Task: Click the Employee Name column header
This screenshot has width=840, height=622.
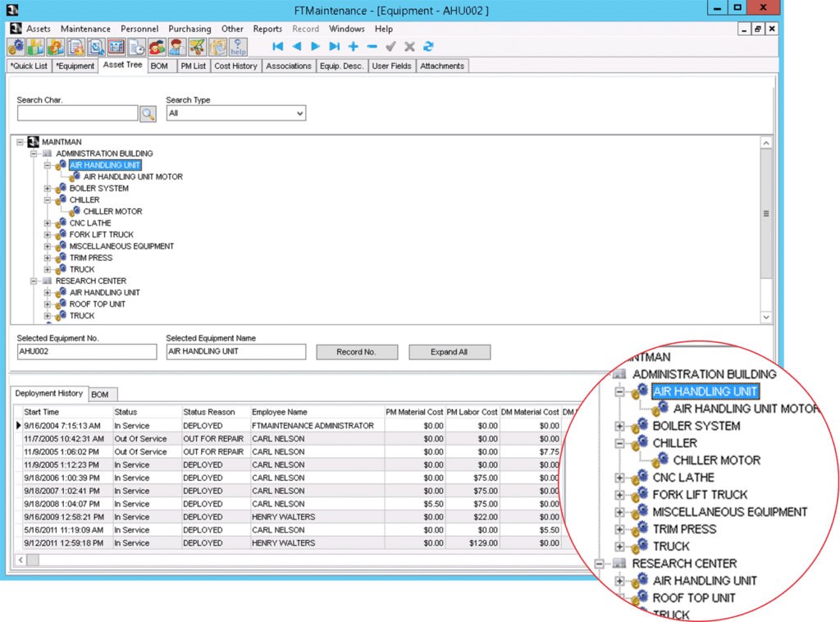Action: pyautogui.click(x=317, y=412)
